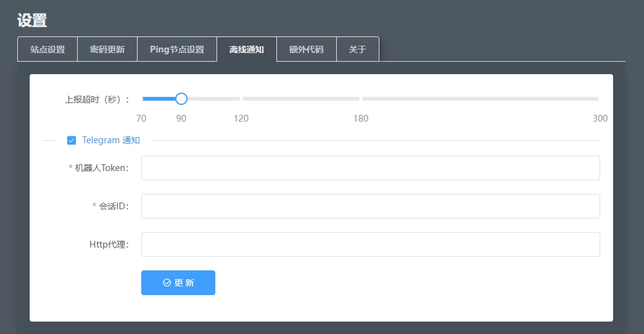Go to the 额外代码 tab

(307, 49)
